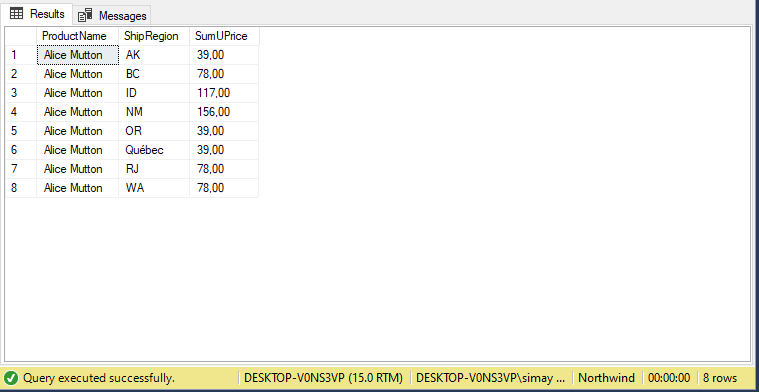
Task: Click the AK ShipRegion cell
Action: click(154, 55)
